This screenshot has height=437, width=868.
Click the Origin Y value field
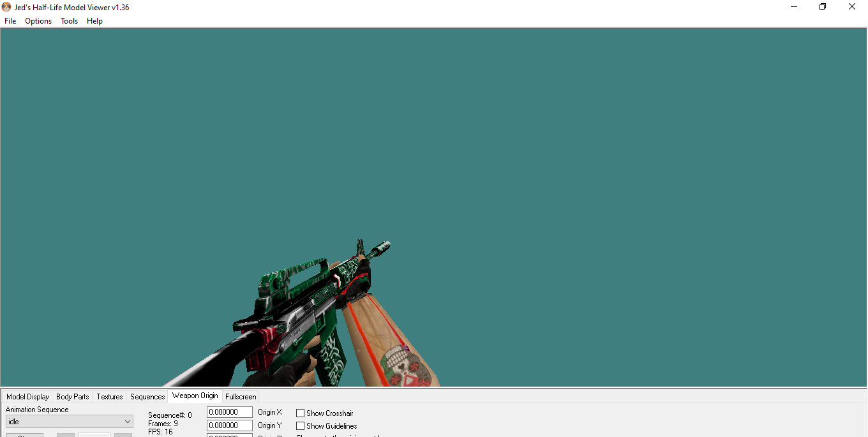pyautogui.click(x=229, y=425)
